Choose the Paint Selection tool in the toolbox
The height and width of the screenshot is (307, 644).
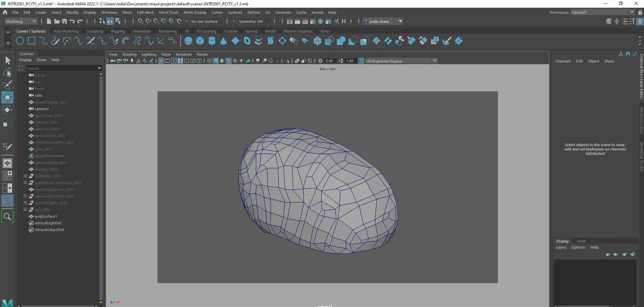(x=7, y=85)
